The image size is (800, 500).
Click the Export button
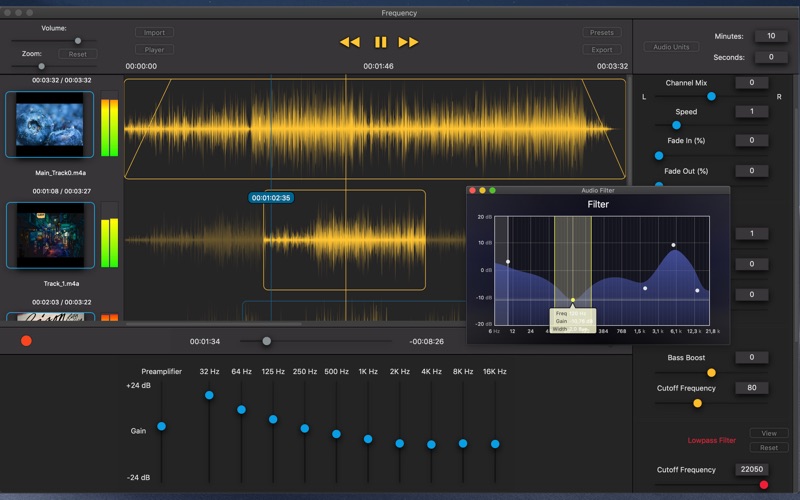pyautogui.click(x=602, y=49)
